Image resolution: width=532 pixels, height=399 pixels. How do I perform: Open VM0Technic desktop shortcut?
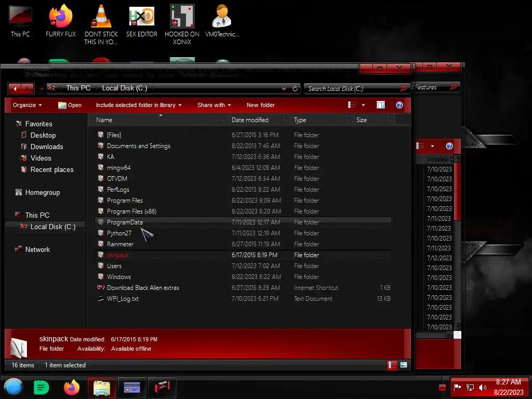[x=222, y=20]
